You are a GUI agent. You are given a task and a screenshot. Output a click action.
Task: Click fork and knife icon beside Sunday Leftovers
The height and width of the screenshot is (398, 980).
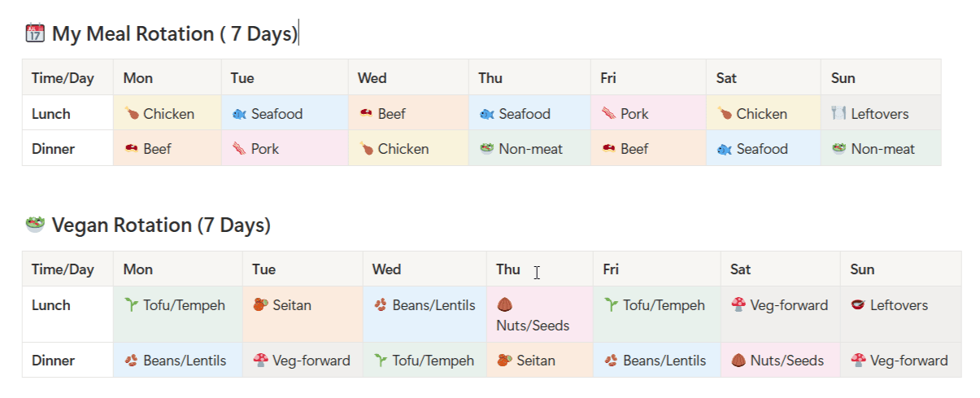pos(838,114)
